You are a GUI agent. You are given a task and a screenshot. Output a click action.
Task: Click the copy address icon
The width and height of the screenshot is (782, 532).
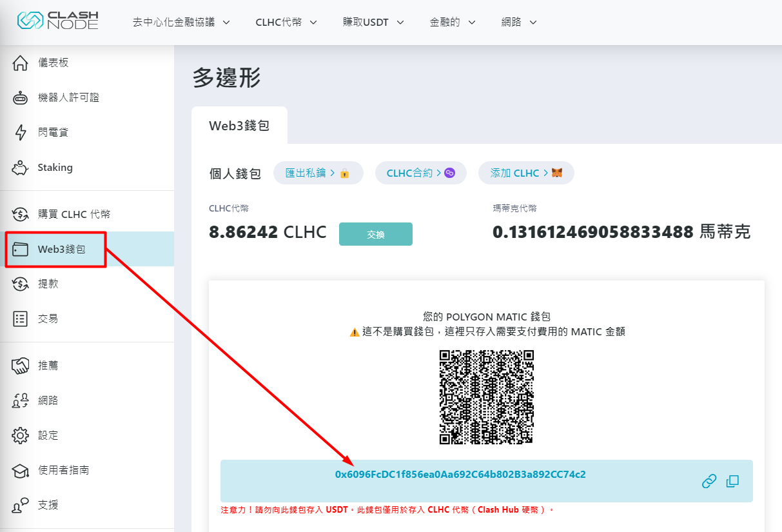732,481
